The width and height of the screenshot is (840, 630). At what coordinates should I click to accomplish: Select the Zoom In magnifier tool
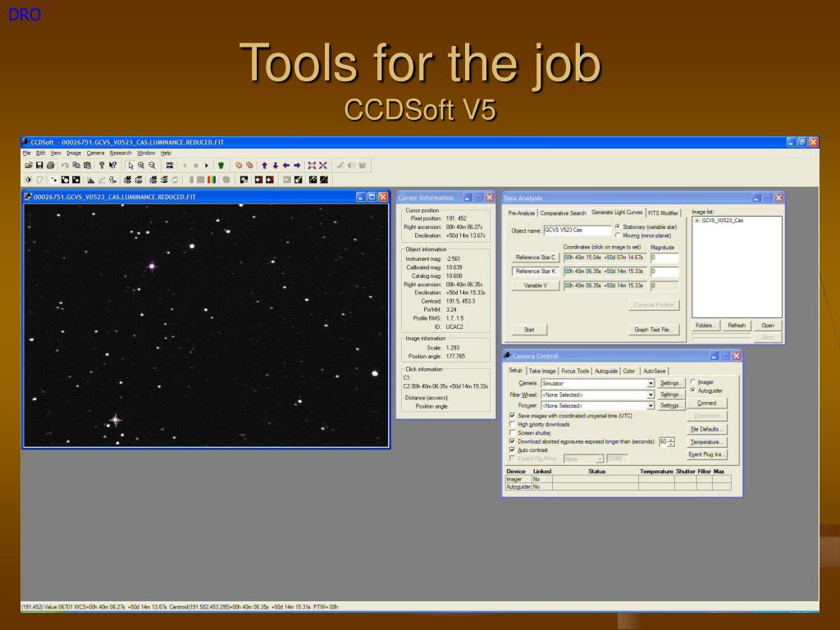(x=141, y=166)
